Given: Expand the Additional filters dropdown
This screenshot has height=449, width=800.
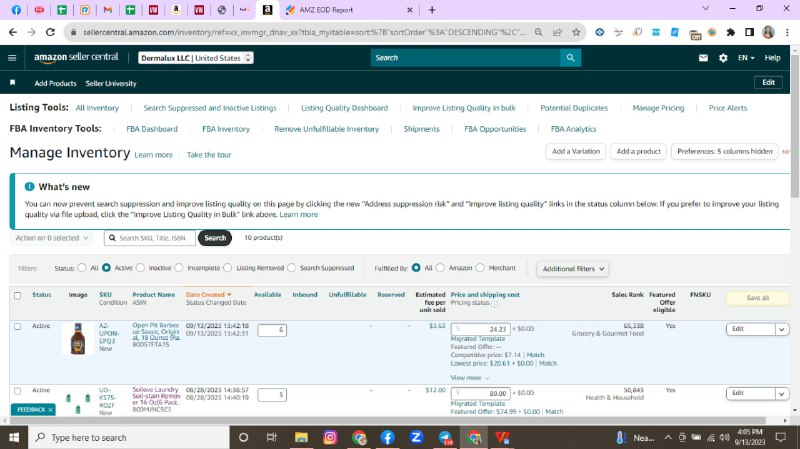Looking at the screenshot, I should click(573, 268).
